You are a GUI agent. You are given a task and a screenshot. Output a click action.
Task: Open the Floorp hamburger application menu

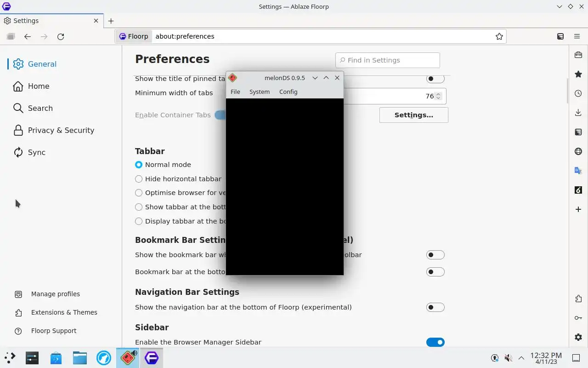(x=577, y=36)
